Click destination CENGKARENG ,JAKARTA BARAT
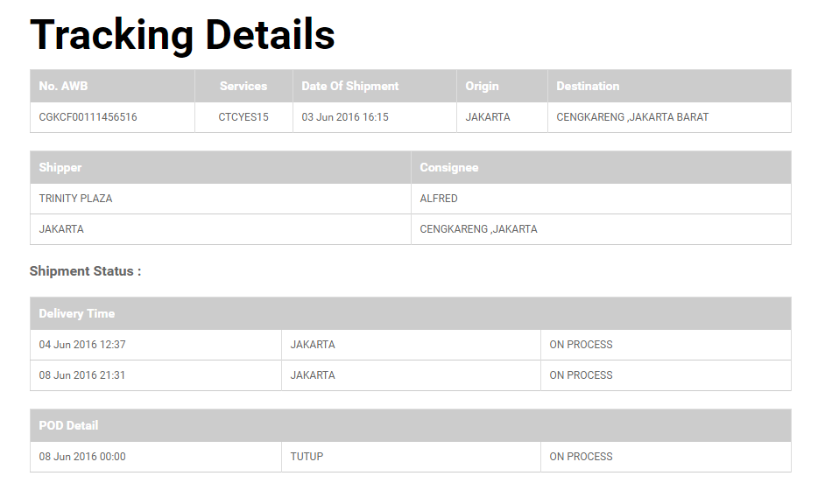The height and width of the screenshot is (504, 825). (632, 117)
